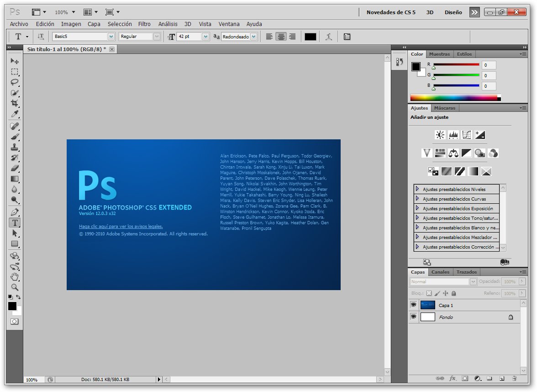Select the Crop tool
This screenshot has width=537, height=392.
(15, 103)
